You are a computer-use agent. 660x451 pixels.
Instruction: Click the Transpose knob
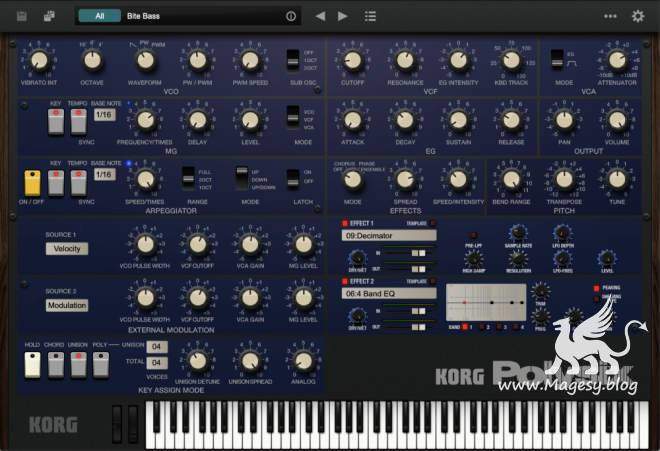(564, 180)
